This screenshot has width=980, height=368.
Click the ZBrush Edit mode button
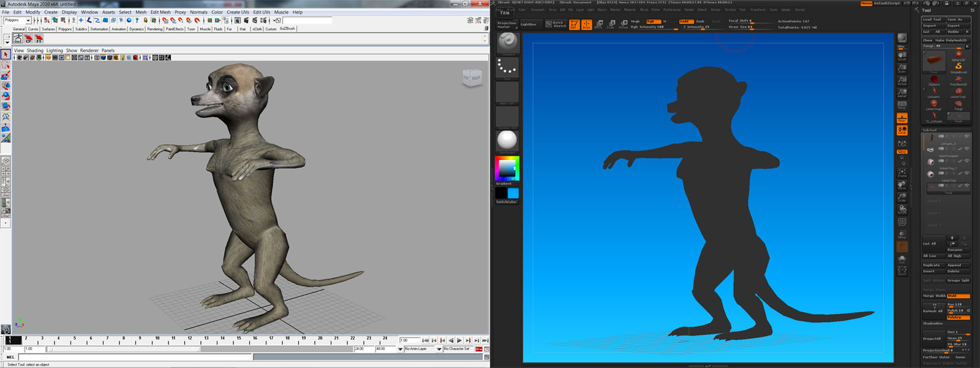(x=574, y=25)
